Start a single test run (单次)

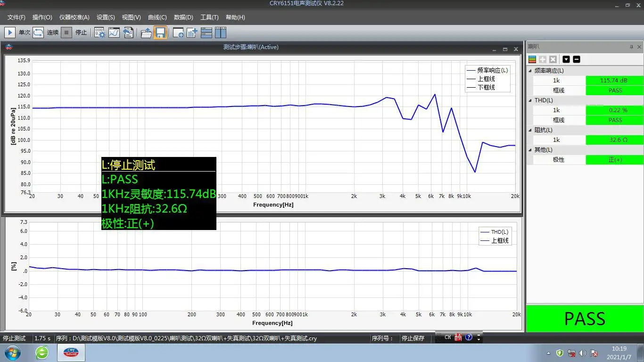pos(10,33)
